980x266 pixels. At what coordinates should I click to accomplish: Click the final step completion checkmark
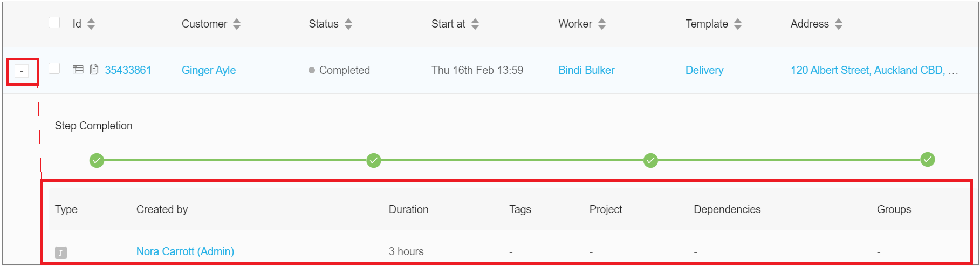click(x=928, y=160)
